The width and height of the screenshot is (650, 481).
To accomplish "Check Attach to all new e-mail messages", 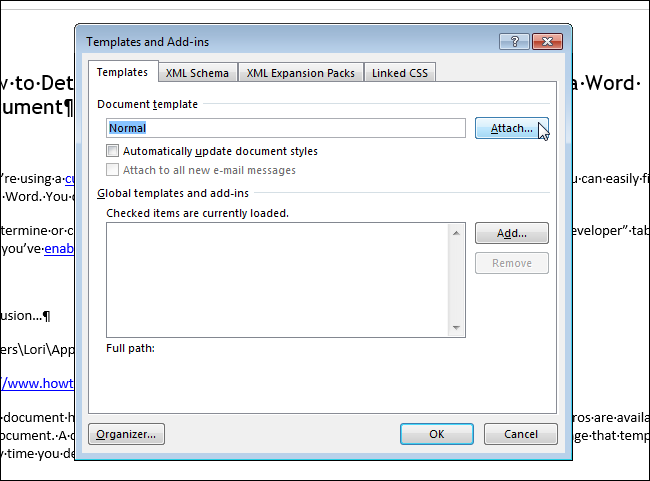I will (x=112, y=170).
